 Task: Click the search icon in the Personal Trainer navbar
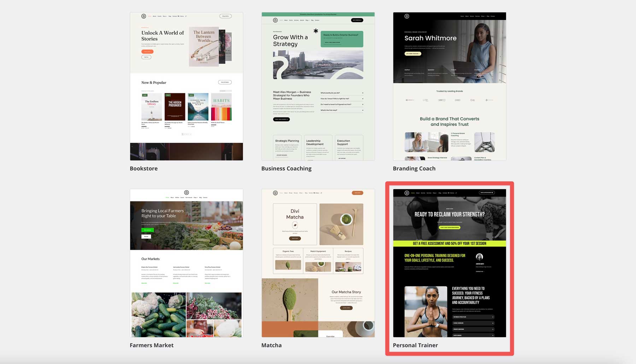tap(456, 193)
